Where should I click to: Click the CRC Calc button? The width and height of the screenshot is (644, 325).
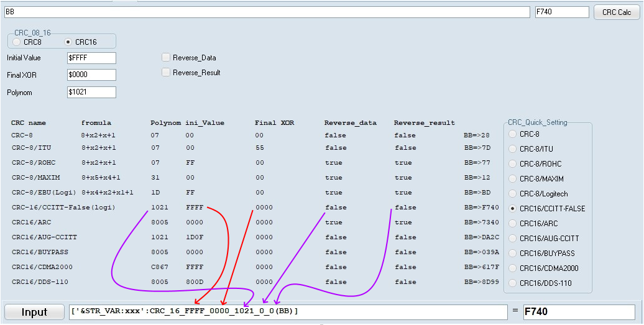pyautogui.click(x=617, y=12)
